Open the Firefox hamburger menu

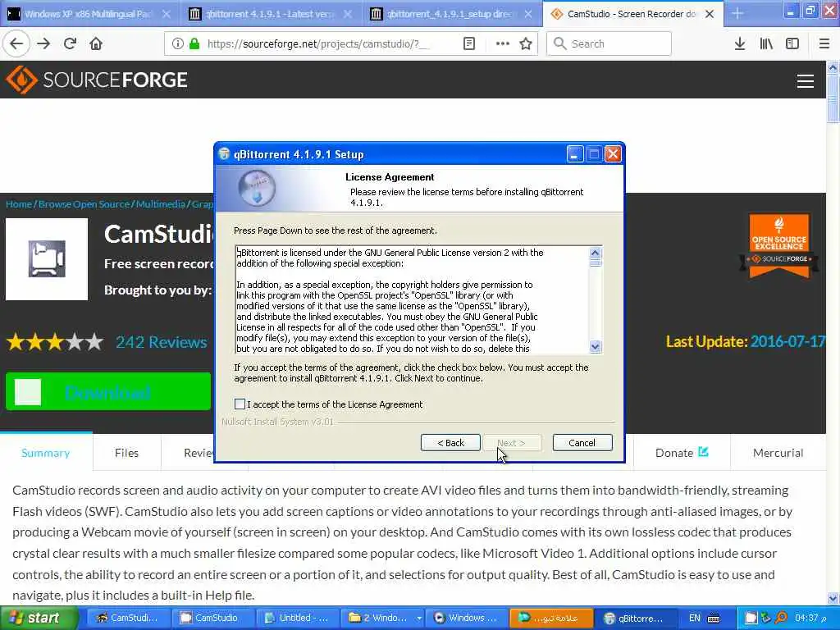pos(824,44)
